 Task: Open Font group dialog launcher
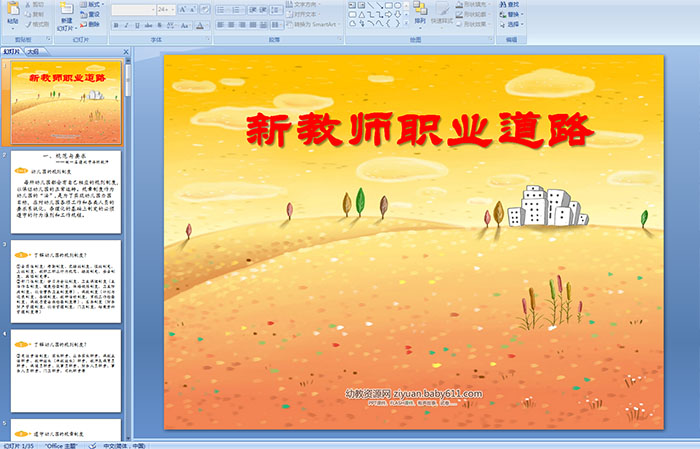click(x=208, y=39)
